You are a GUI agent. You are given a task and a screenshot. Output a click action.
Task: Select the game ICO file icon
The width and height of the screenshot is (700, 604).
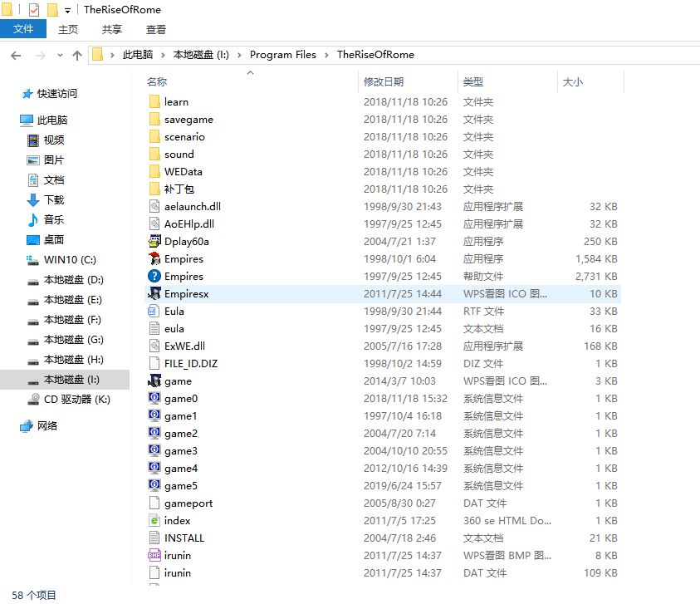coord(156,381)
